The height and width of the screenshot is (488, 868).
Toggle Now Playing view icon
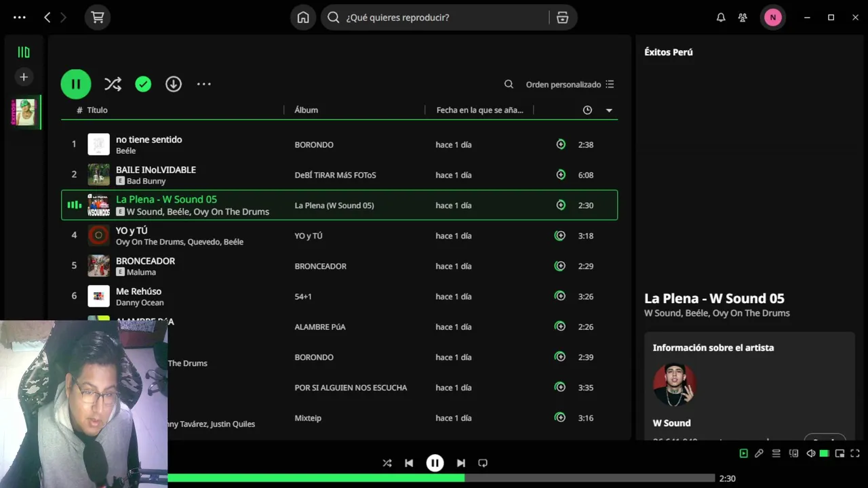pos(744,453)
